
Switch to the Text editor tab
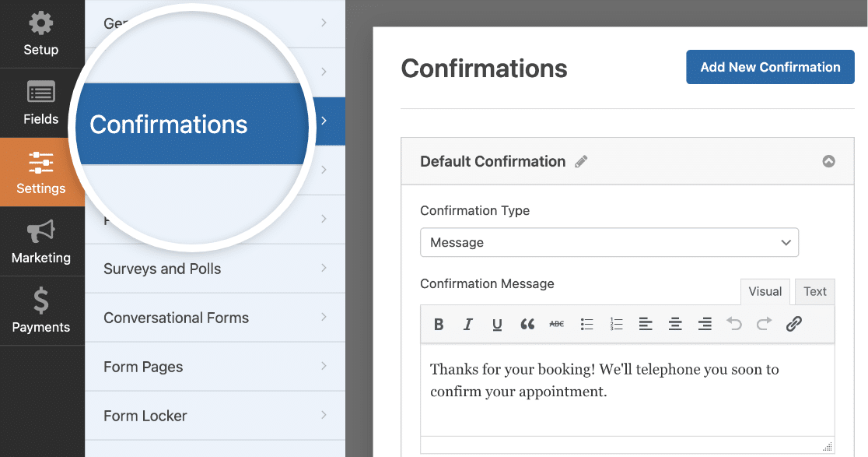tap(815, 291)
